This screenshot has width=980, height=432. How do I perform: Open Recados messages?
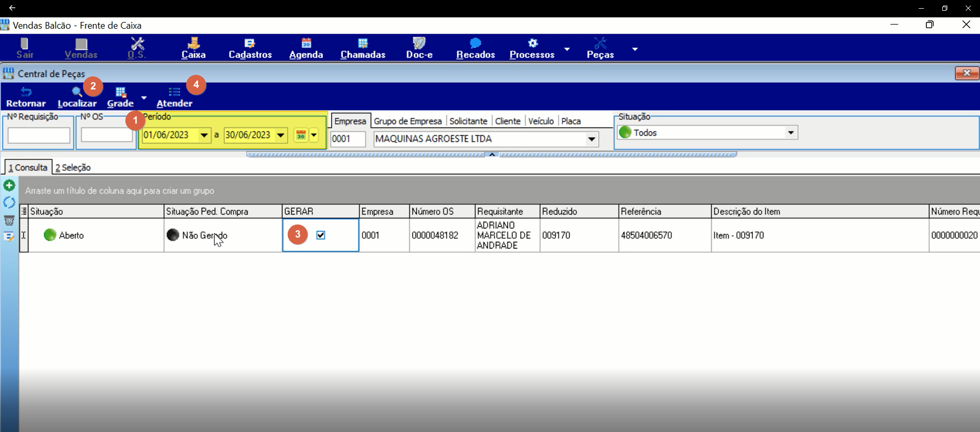coord(475,49)
